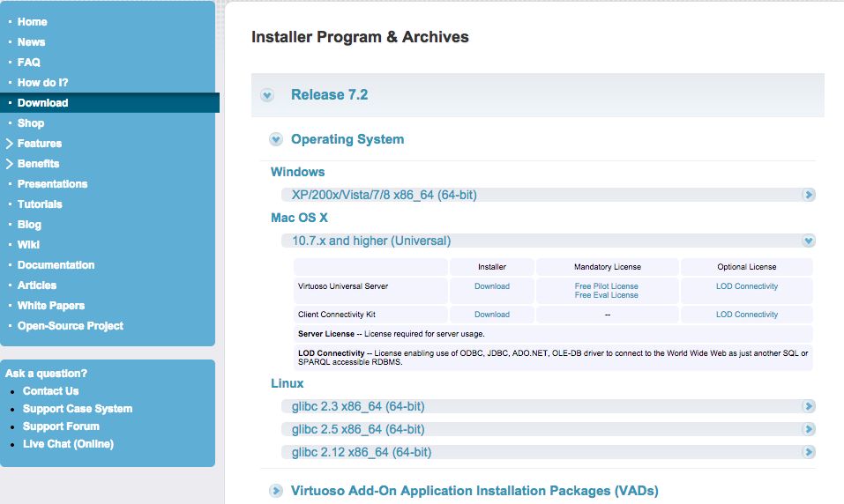The width and height of the screenshot is (844, 504).
Task: Click the Installer column header
Action: (492, 267)
